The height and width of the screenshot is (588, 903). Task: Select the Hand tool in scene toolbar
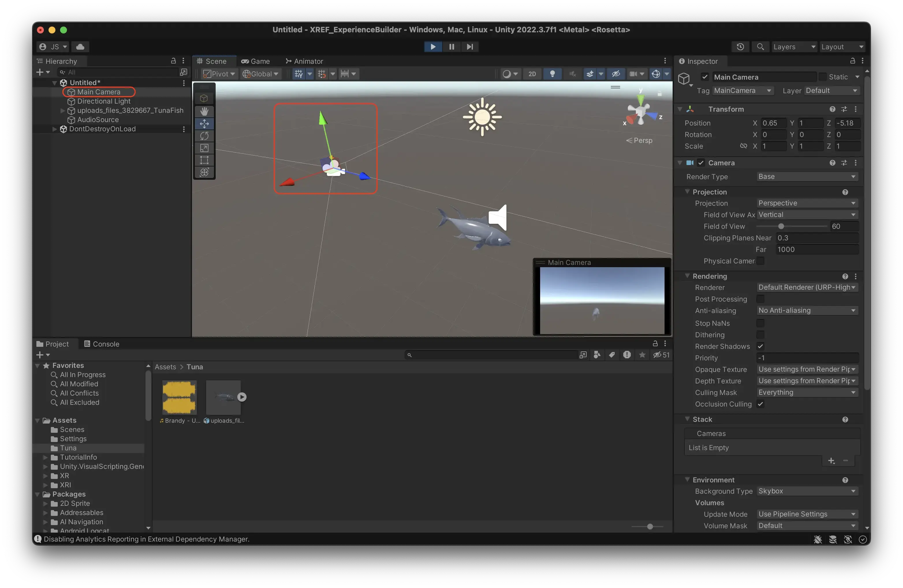pyautogui.click(x=204, y=111)
